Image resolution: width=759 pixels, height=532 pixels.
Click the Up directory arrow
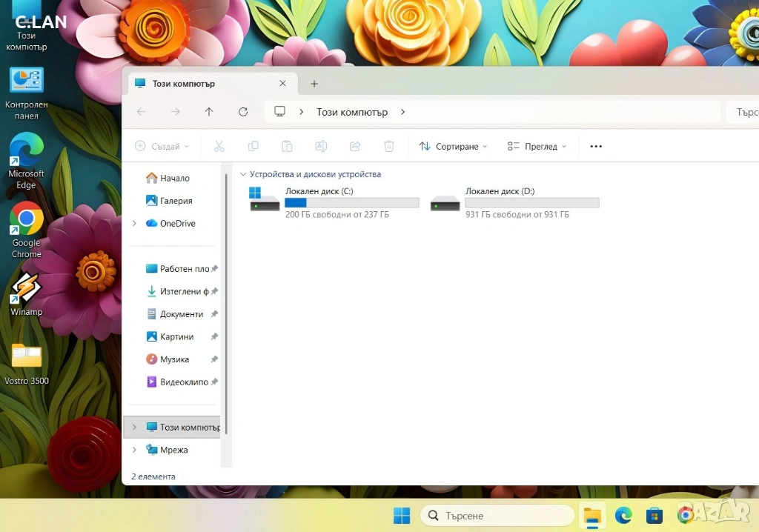tap(209, 112)
